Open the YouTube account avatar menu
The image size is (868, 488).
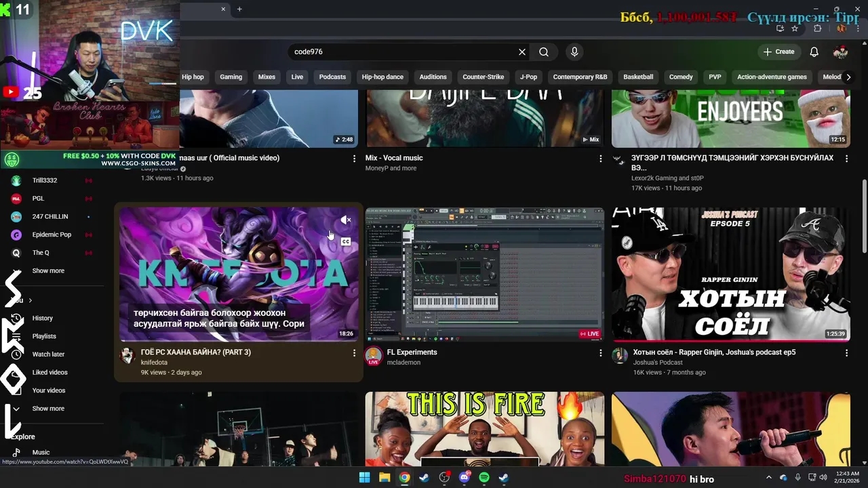(840, 52)
